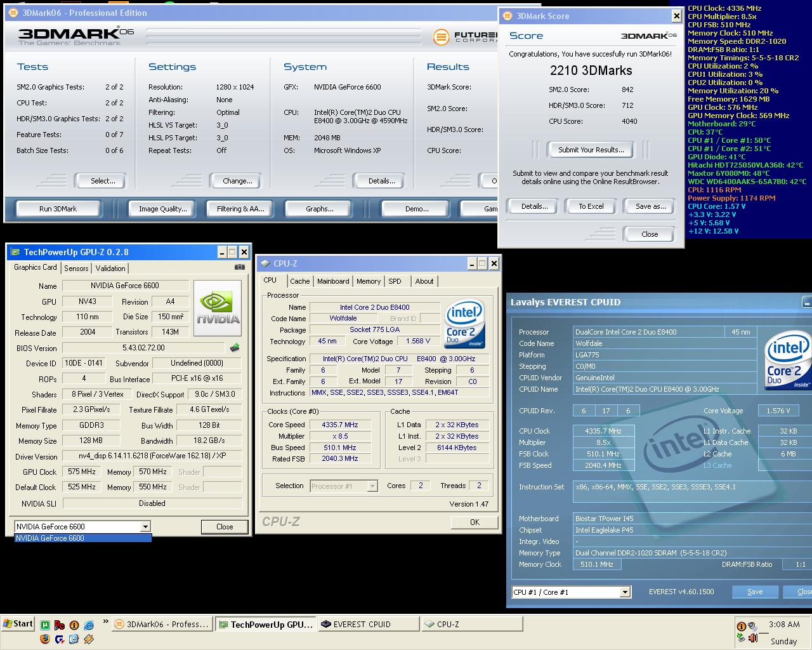Click Image Quality... button in 3DMark06
812x650 pixels.
pos(163,209)
